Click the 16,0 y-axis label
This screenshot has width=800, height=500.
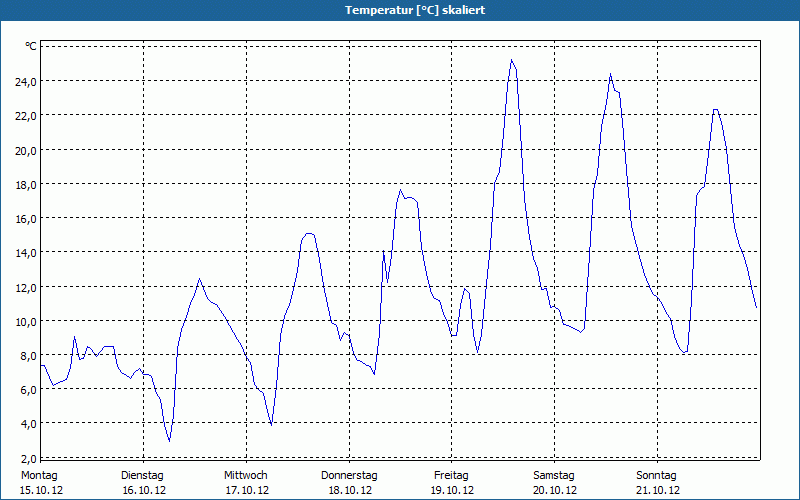coord(25,218)
